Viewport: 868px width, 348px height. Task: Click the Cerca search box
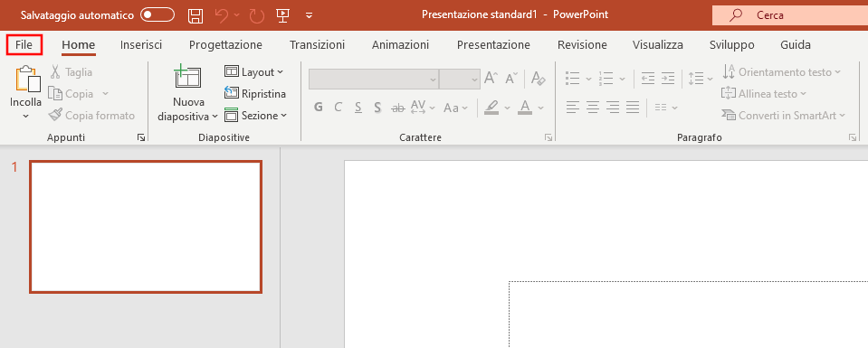(790, 15)
